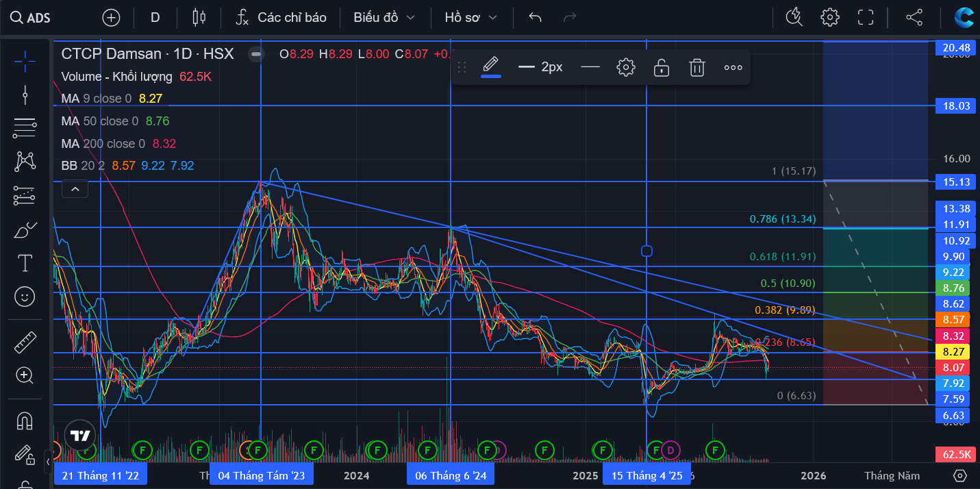Click the 0.5 (10.90) Fibonacci level label

pyautogui.click(x=788, y=284)
